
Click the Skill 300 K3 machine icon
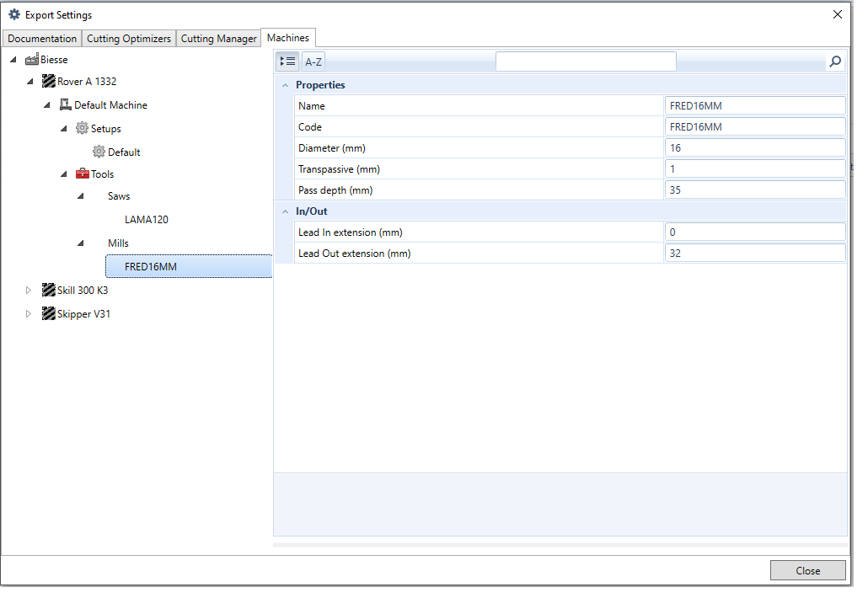(x=49, y=290)
